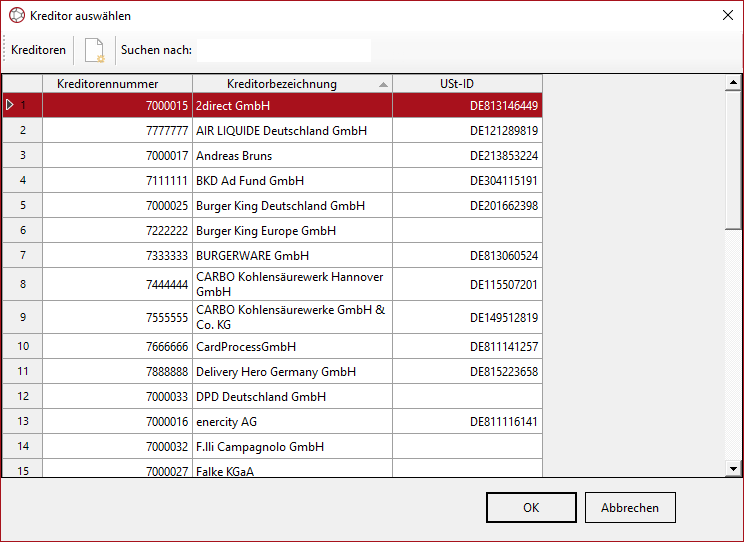
Task: Click the new creditor document icon
Action: [x=94, y=50]
